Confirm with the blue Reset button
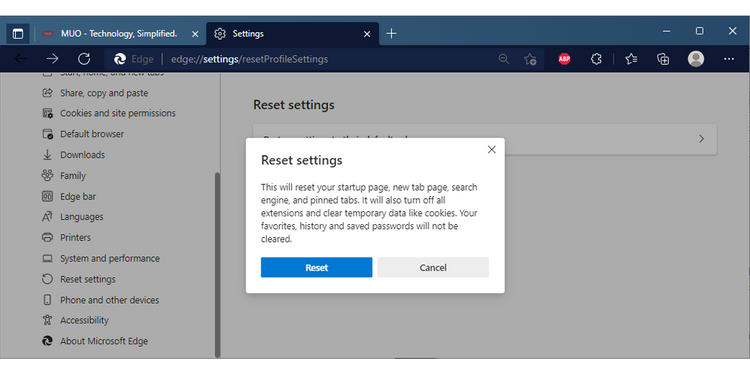This screenshot has height=375, width=750. [316, 267]
